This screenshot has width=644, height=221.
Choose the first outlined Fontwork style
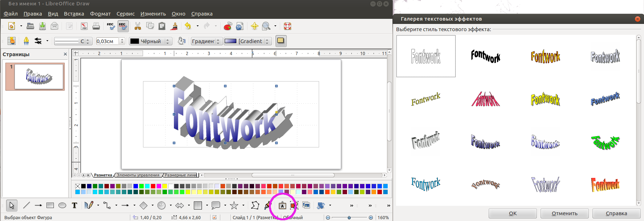pyautogui.click(x=426, y=56)
